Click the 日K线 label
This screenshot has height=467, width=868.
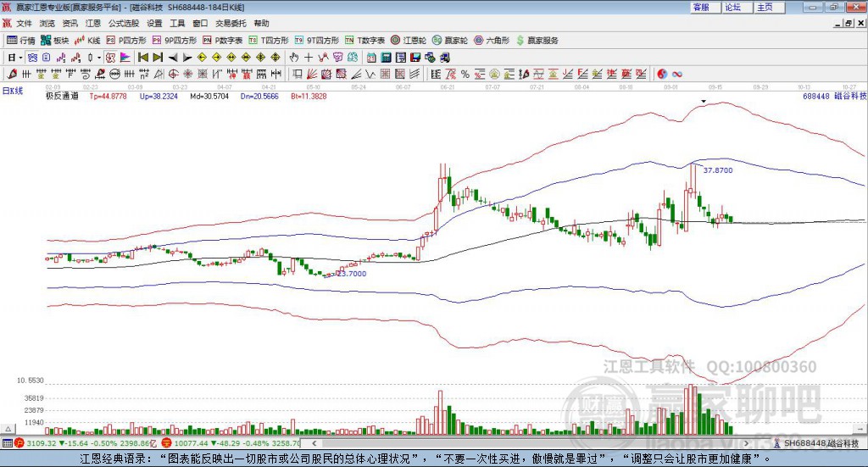click(x=13, y=91)
